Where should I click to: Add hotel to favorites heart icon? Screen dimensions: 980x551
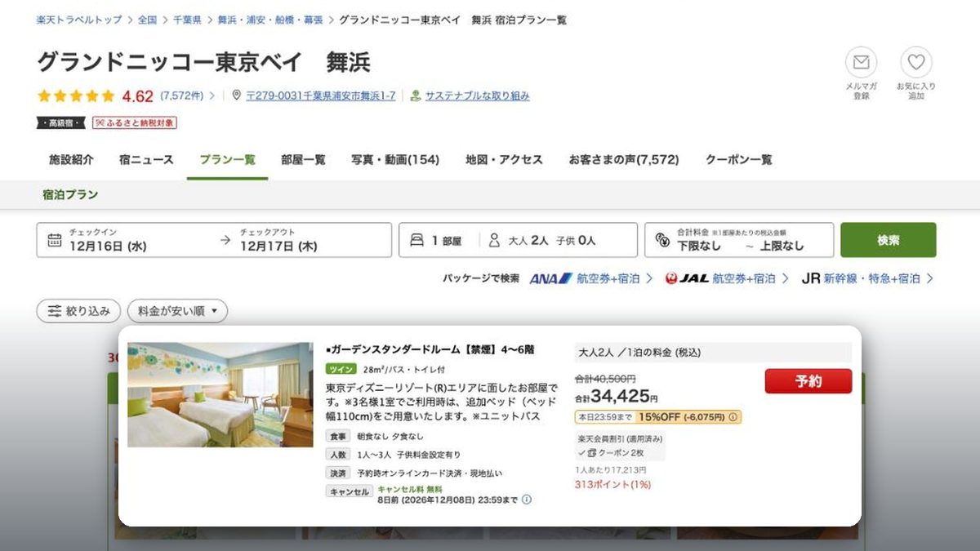(x=916, y=62)
